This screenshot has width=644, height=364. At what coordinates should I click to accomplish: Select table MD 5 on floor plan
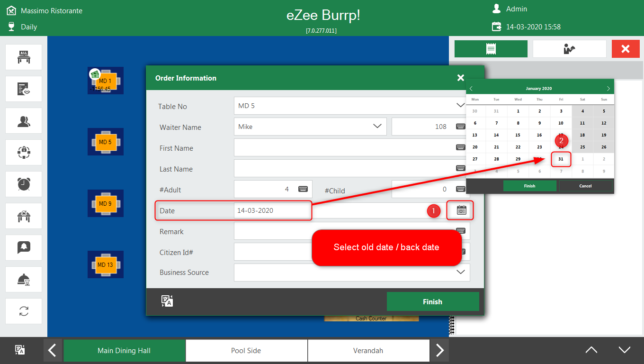click(x=105, y=142)
